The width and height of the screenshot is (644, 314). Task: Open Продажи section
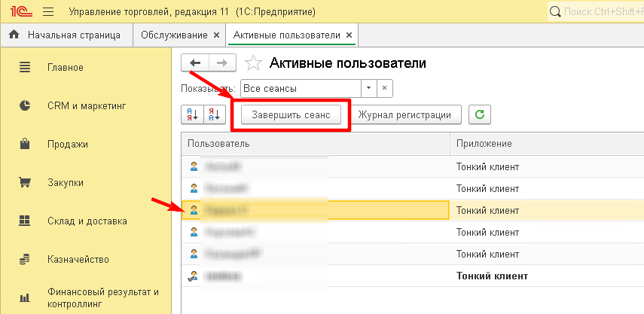pos(68,145)
